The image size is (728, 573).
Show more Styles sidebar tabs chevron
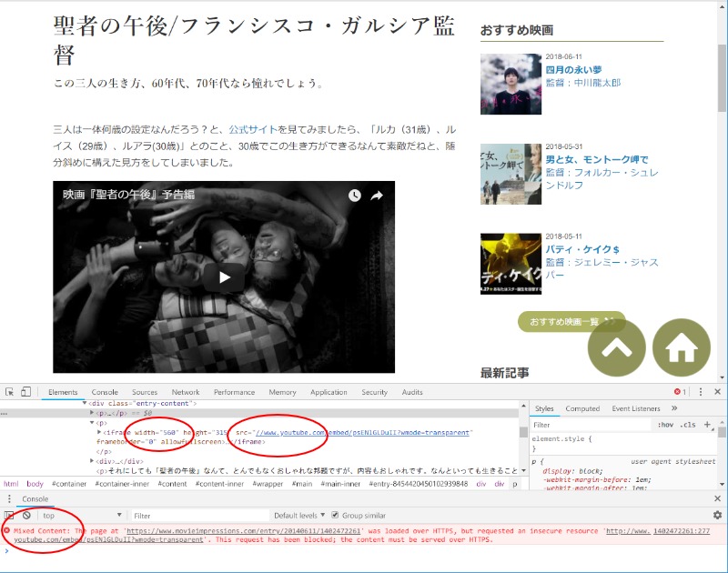pos(674,408)
